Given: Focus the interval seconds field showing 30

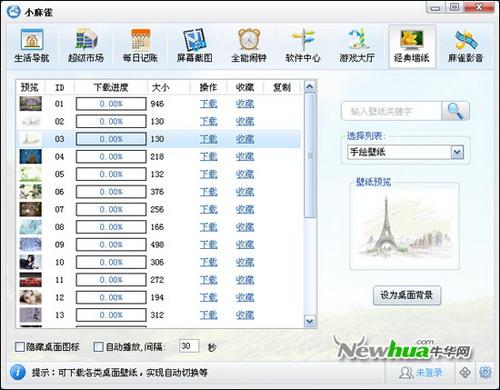Looking at the screenshot, I should point(189,346).
